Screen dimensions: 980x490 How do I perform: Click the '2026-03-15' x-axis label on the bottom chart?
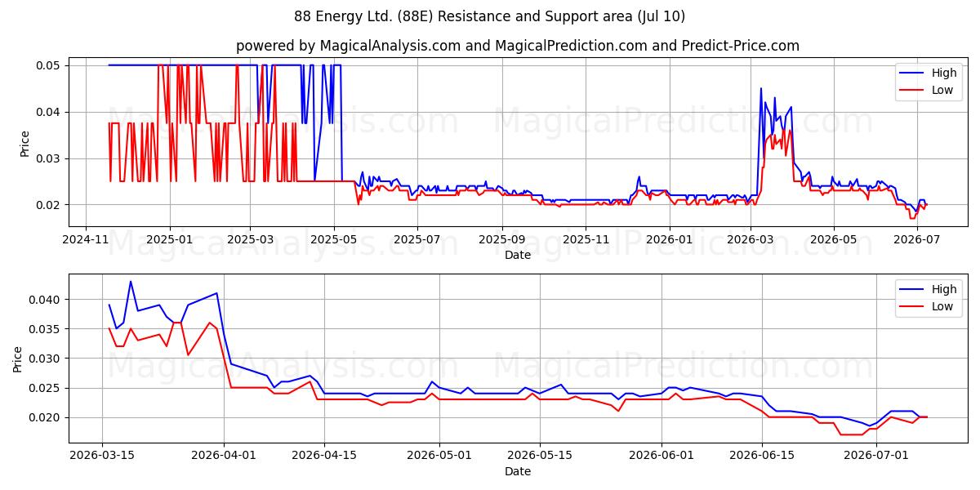click(102, 457)
